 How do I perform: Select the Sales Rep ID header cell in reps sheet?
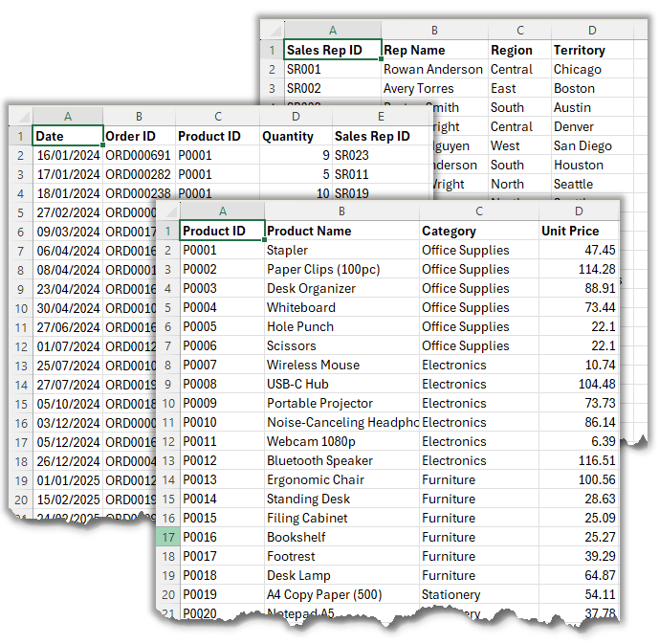333,50
